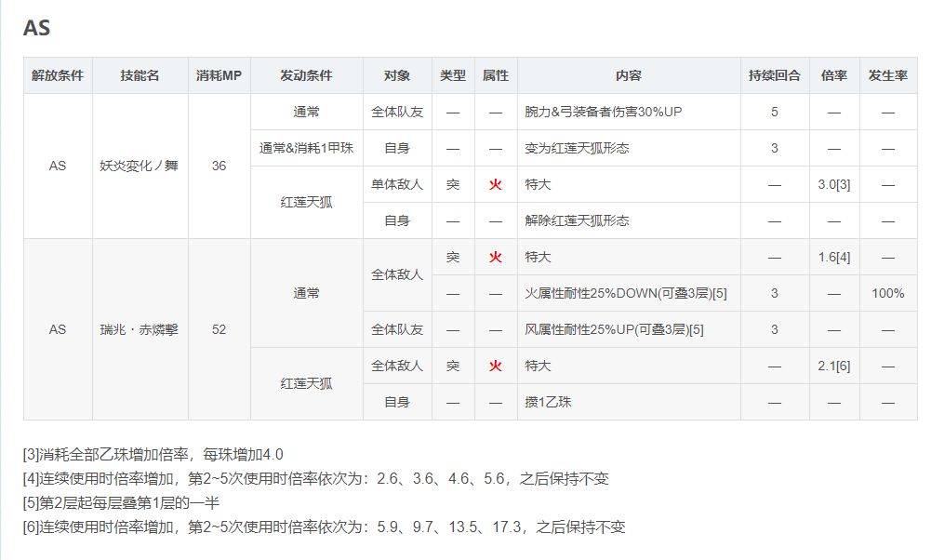The width and height of the screenshot is (931, 560).
Task: Click the 攒1乙珠 content cell
Action: pos(629,402)
